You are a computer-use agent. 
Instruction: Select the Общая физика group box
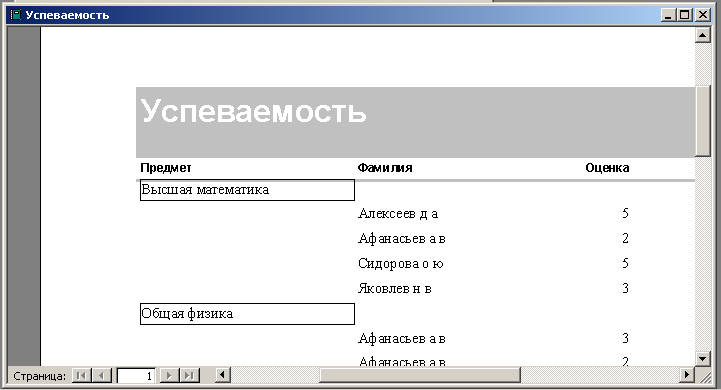(247, 314)
